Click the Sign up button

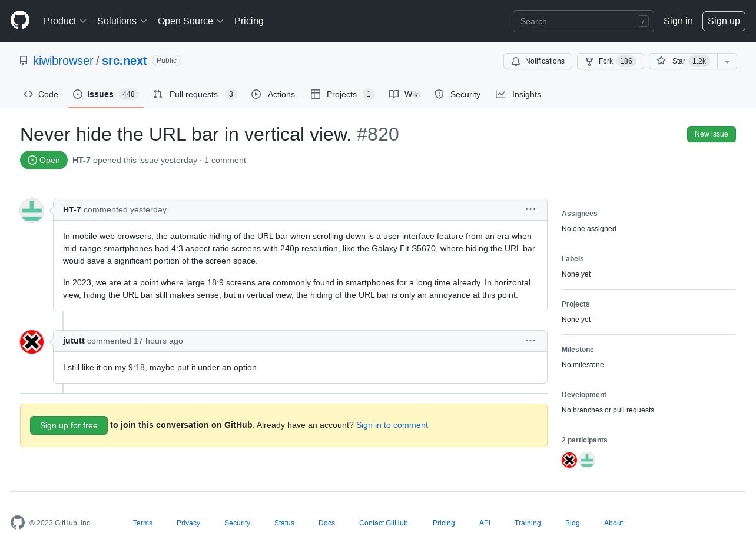724,21
